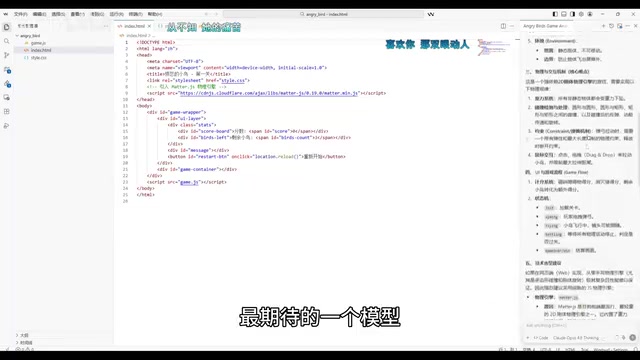
Task: Open the fifth activity bar icon with badge
Action: (7, 84)
